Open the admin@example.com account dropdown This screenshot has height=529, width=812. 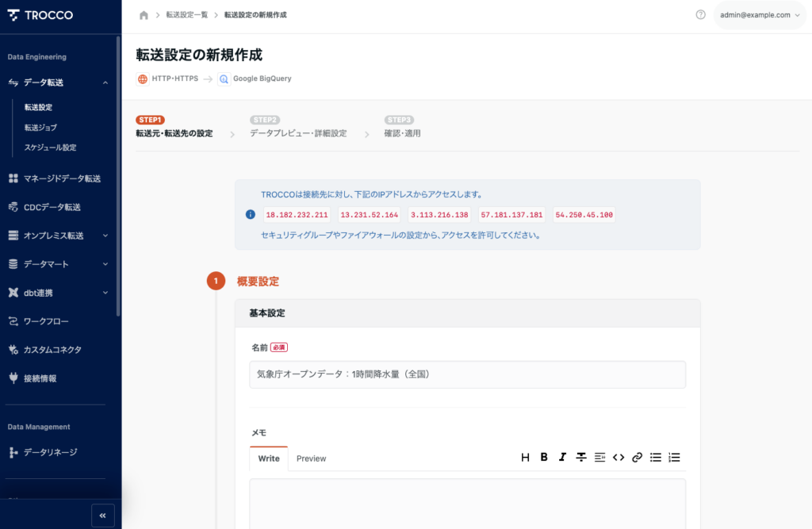click(x=760, y=15)
